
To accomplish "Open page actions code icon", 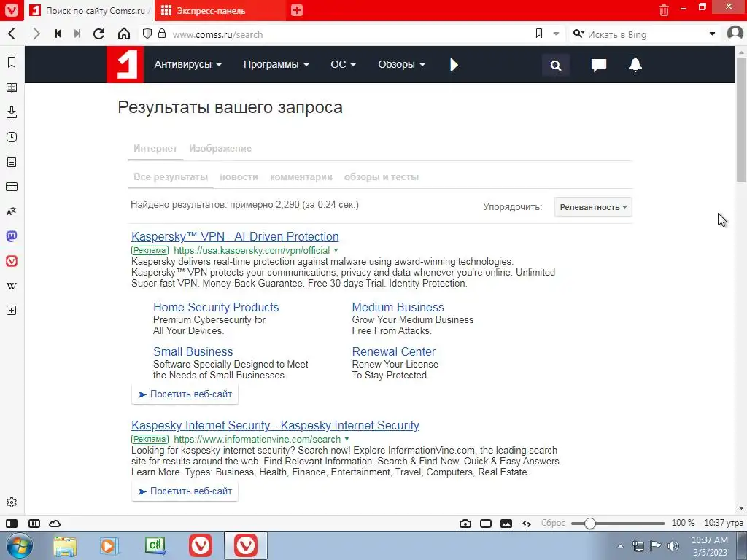I will point(527,524).
